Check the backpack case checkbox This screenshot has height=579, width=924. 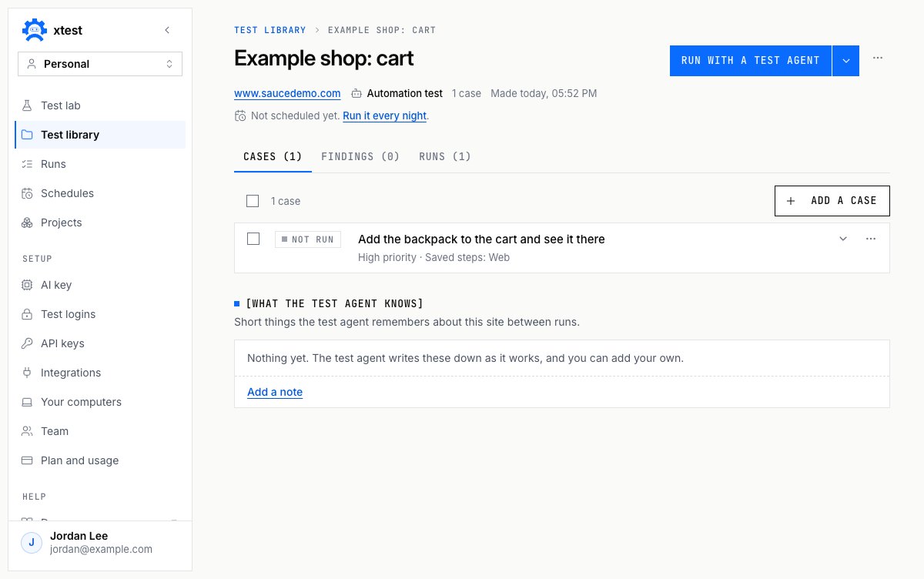(253, 239)
